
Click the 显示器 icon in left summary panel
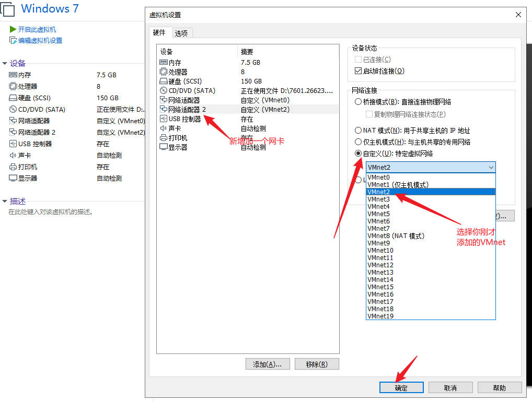click(13, 178)
